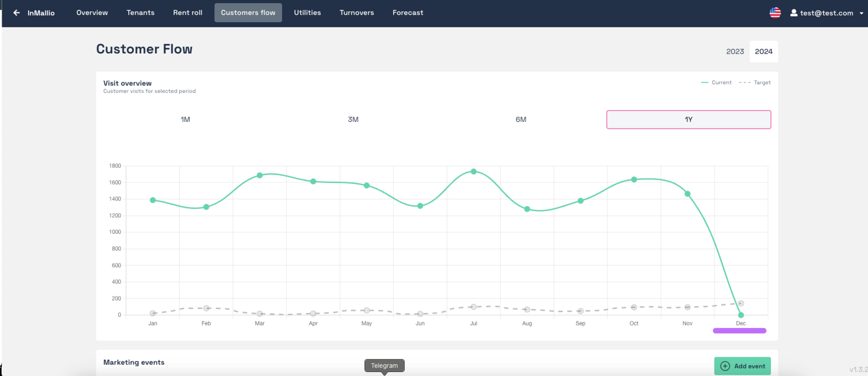The image size is (868, 376).
Task: Switch to year 2024
Action: (x=764, y=52)
